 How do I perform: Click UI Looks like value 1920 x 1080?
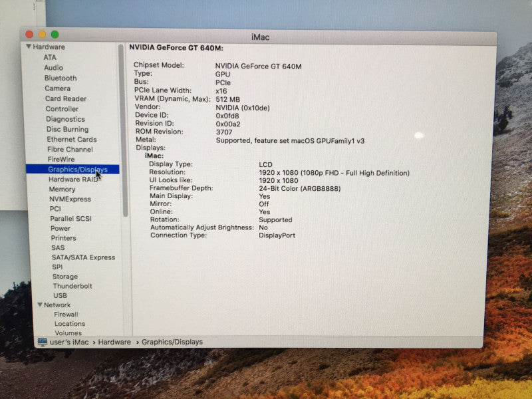(278, 180)
